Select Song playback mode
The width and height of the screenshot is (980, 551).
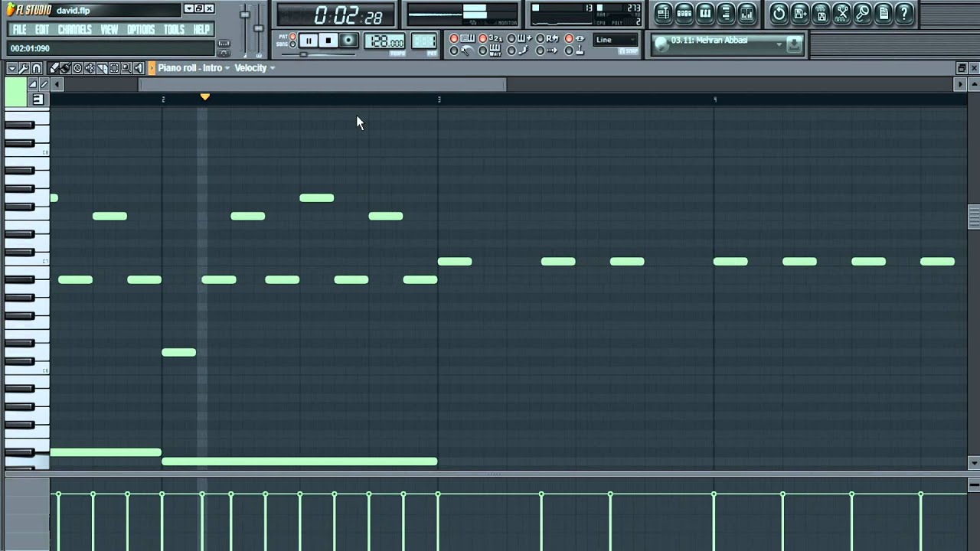[x=292, y=44]
